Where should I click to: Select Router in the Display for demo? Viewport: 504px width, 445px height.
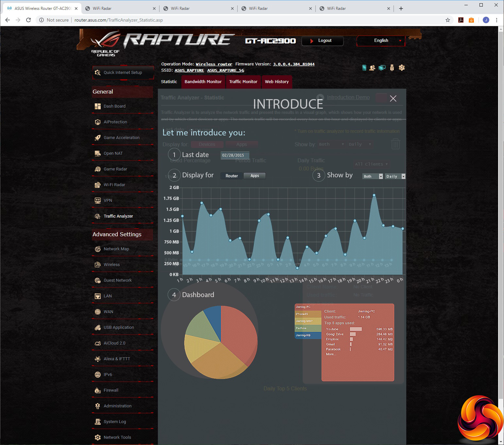point(232,176)
